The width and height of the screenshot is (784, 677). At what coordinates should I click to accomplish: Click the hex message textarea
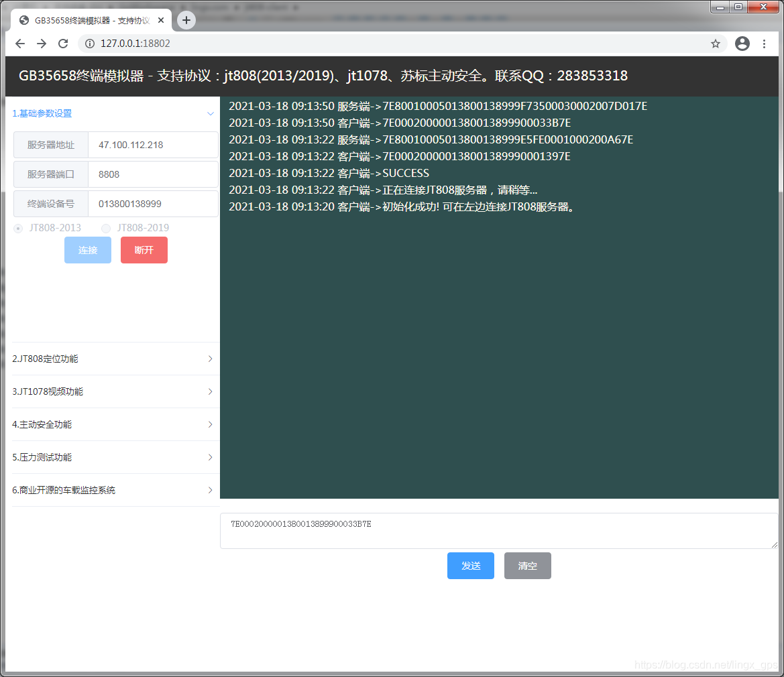(499, 531)
